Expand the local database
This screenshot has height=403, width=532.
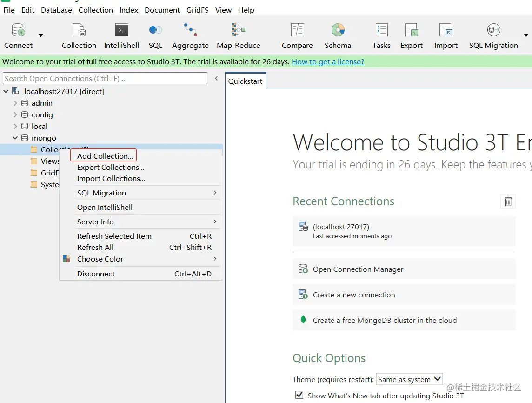pos(15,126)
